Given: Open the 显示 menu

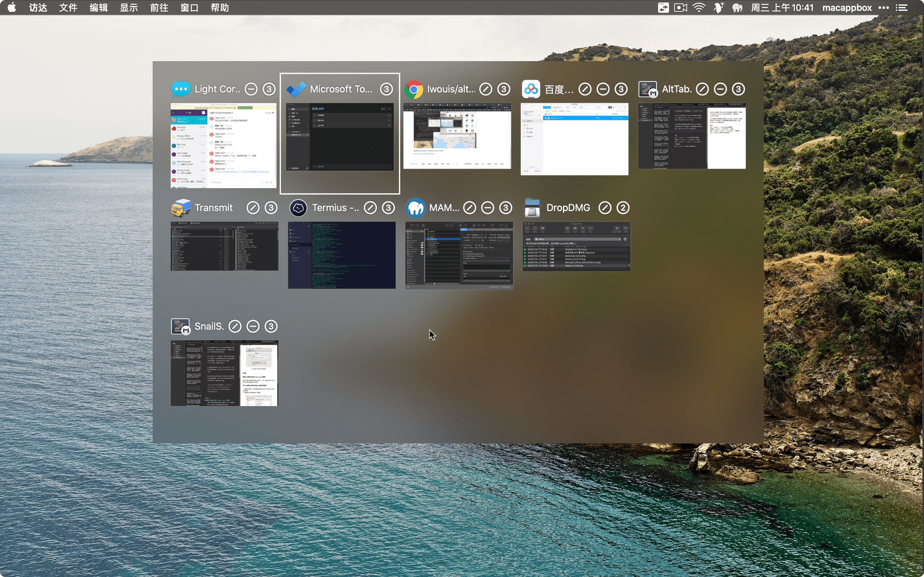Looking at the screenshot, I should click(129, 8).
